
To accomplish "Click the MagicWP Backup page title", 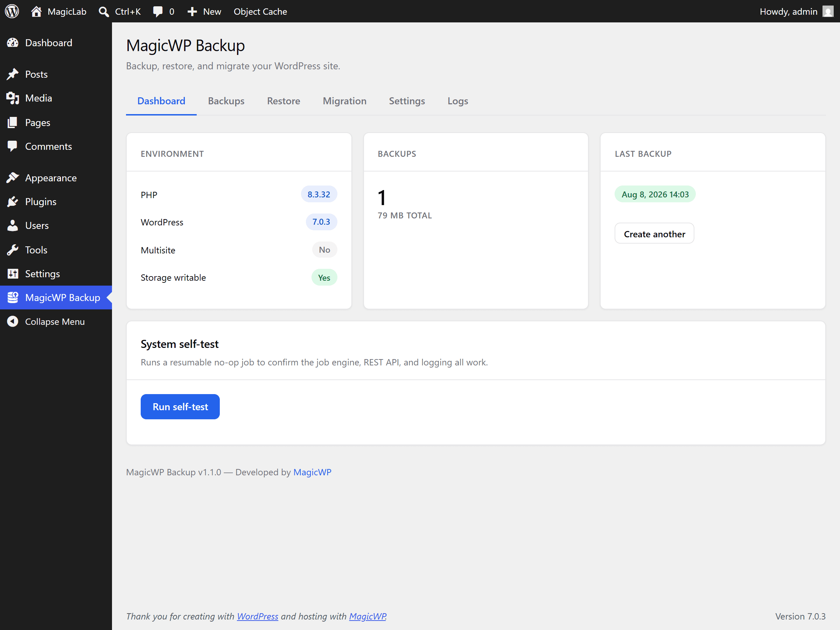I will (x=185, y=45).
